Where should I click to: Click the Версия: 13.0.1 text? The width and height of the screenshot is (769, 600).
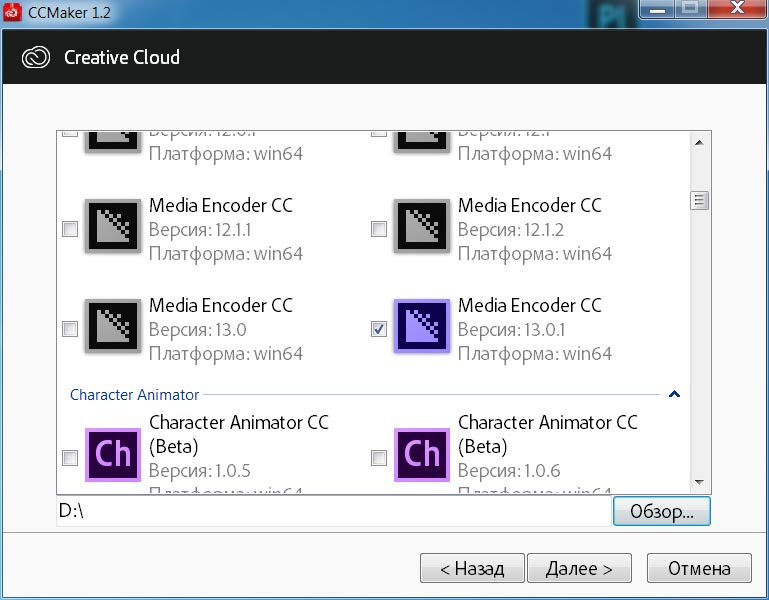tap(511, 330)
